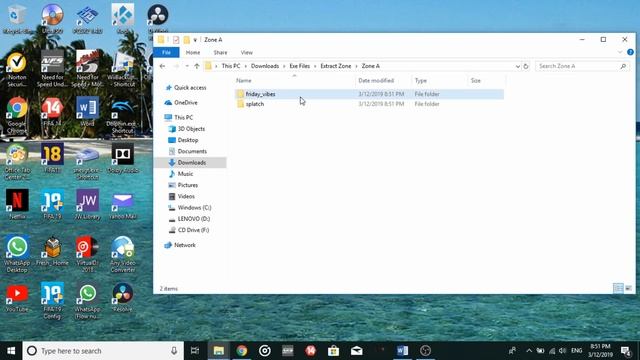Click the Forward navigation arrow
This screenshot has width=640, height=360.
click(176, 66)
